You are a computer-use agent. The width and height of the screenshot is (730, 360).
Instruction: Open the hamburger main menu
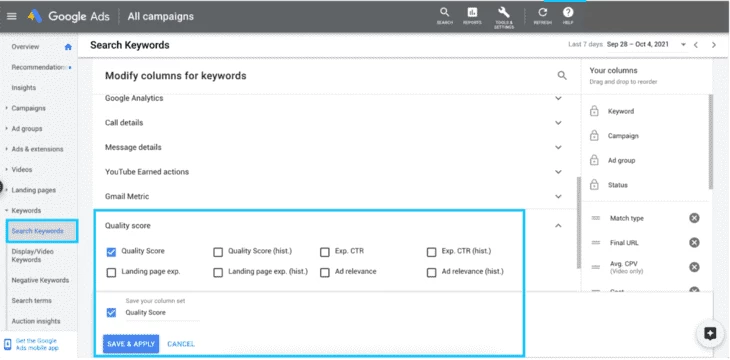(x=12, y=16)
